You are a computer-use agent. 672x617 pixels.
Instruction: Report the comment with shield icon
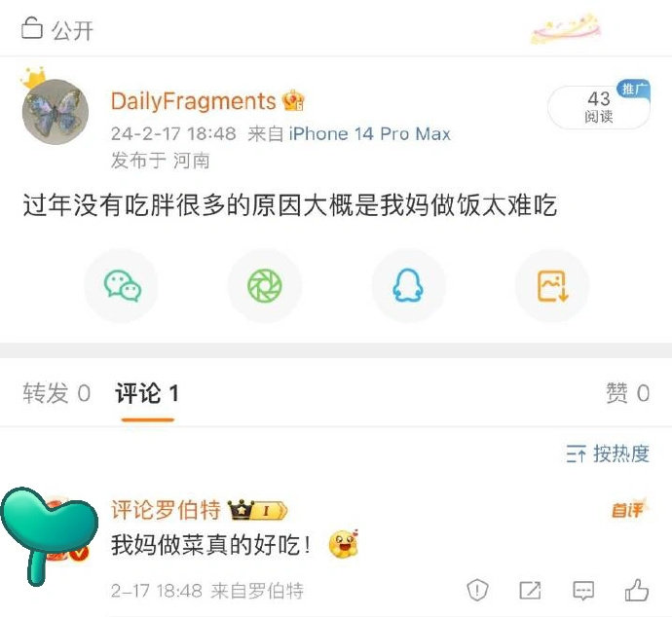tap(477, 591)
